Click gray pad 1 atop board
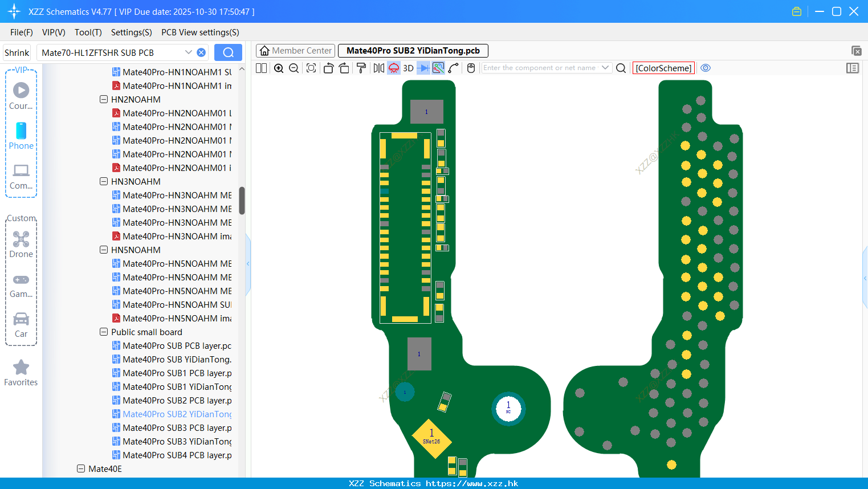This screenshot has width=868, height=489. 427,112
